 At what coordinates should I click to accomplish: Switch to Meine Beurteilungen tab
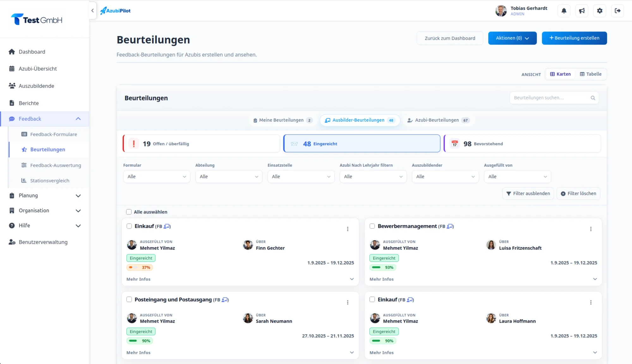point(283,120)
